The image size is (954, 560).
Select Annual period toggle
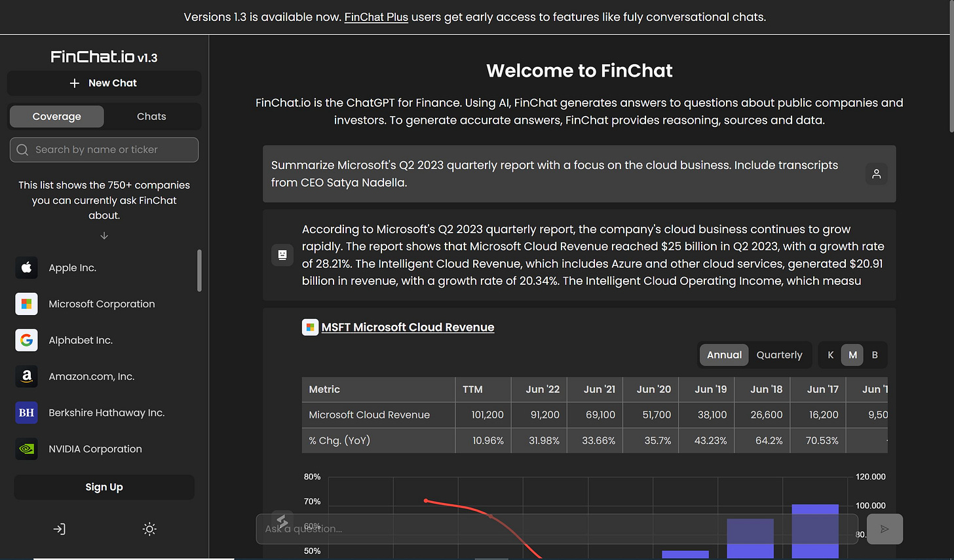point(724,355)
